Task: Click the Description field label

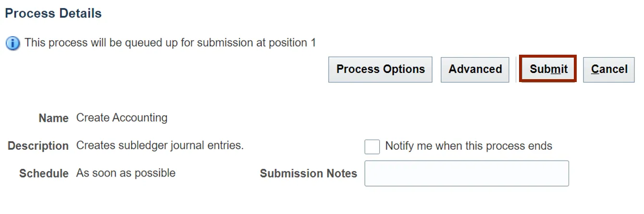Action: coord(38,146)
